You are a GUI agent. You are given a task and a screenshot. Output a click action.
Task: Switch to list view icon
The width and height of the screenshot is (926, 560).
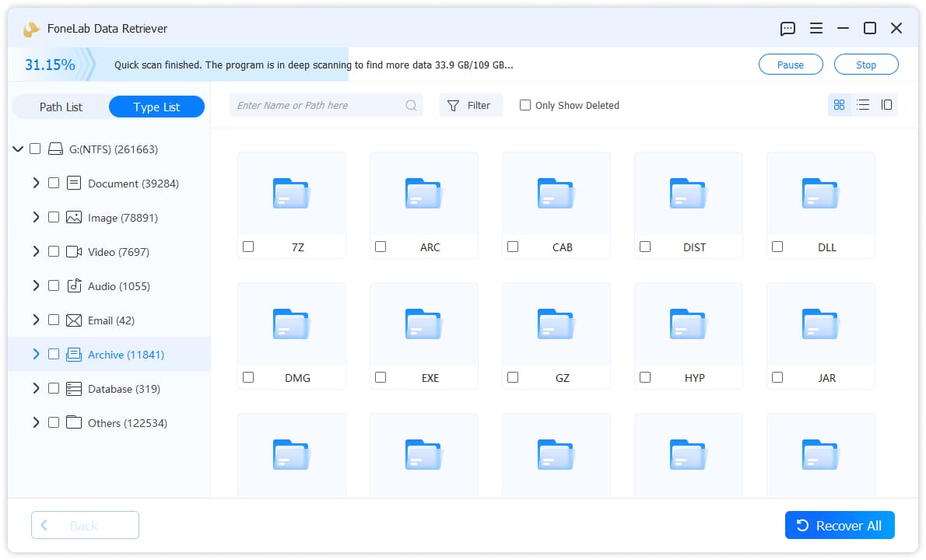pyautogui.click(x=863, y=105)
